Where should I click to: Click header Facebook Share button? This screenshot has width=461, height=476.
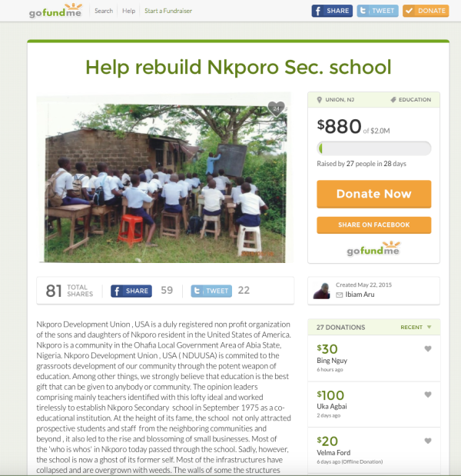[x=332, y=11]
